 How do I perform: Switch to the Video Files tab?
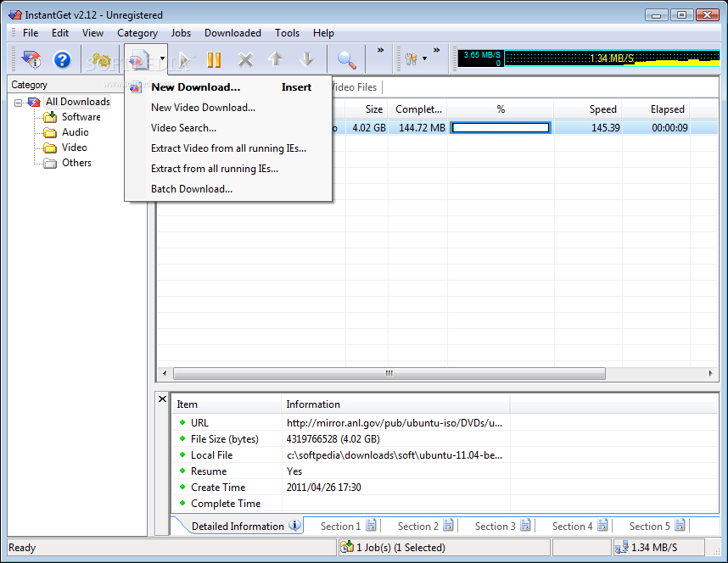pos(356,87)
